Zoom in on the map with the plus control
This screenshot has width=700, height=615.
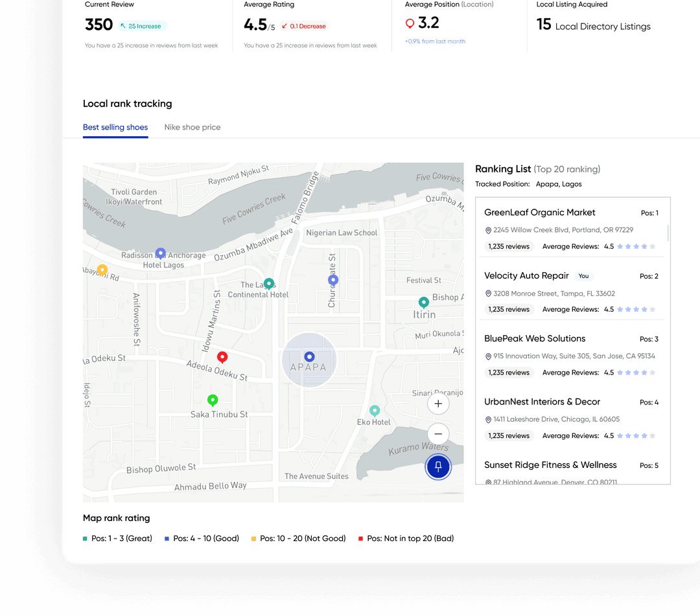(x=438, y=403)
